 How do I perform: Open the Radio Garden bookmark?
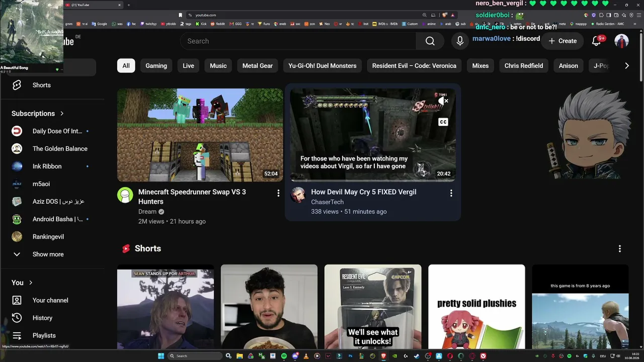coord(608,24)
